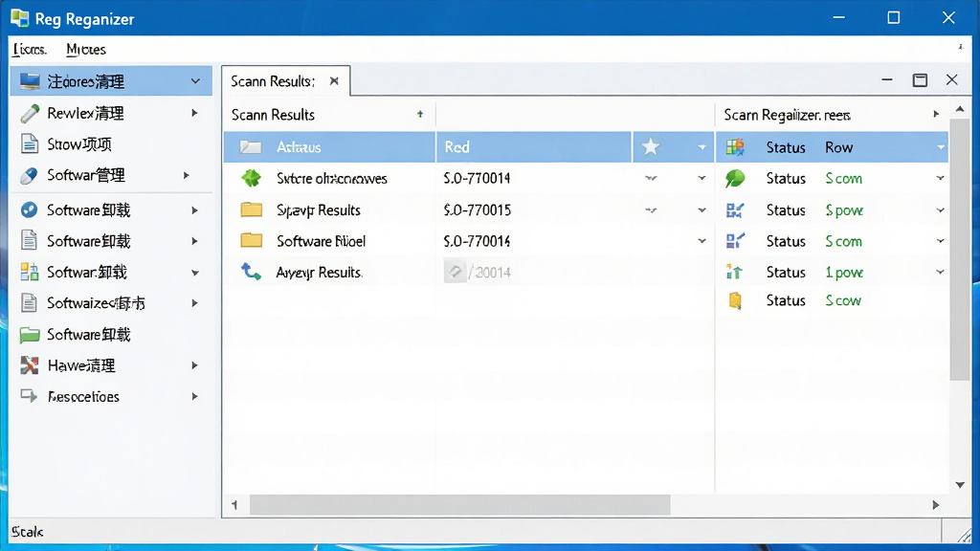
Task: Expand the Softwar管理 submenu arrow
Action: coord(186,176)
